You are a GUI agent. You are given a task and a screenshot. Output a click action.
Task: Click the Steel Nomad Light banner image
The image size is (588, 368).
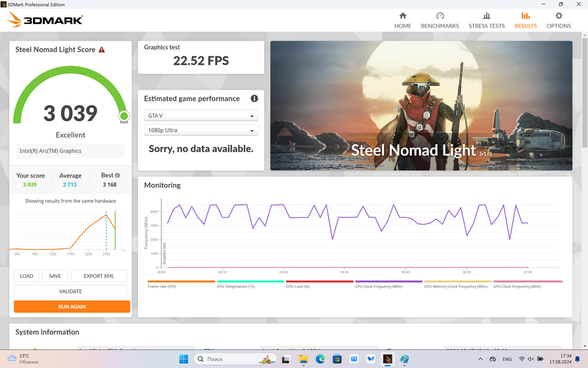pyautogui.click(x=421, y=105)
